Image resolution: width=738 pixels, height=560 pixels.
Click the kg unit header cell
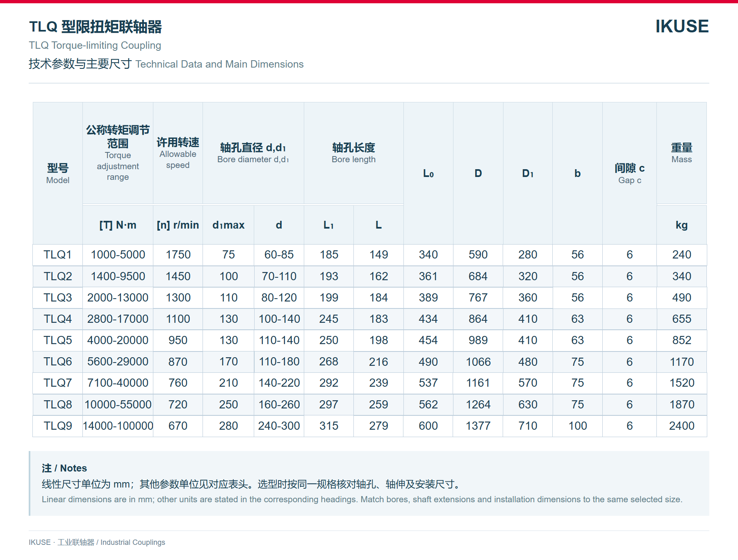pos(681,225)
